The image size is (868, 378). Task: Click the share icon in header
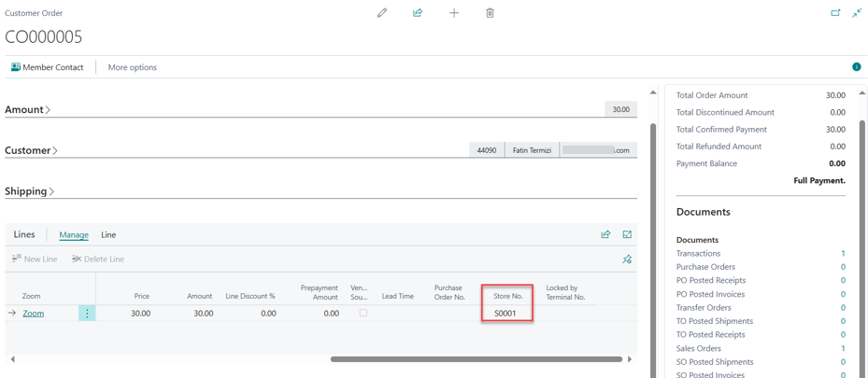(x=418, y=13)
